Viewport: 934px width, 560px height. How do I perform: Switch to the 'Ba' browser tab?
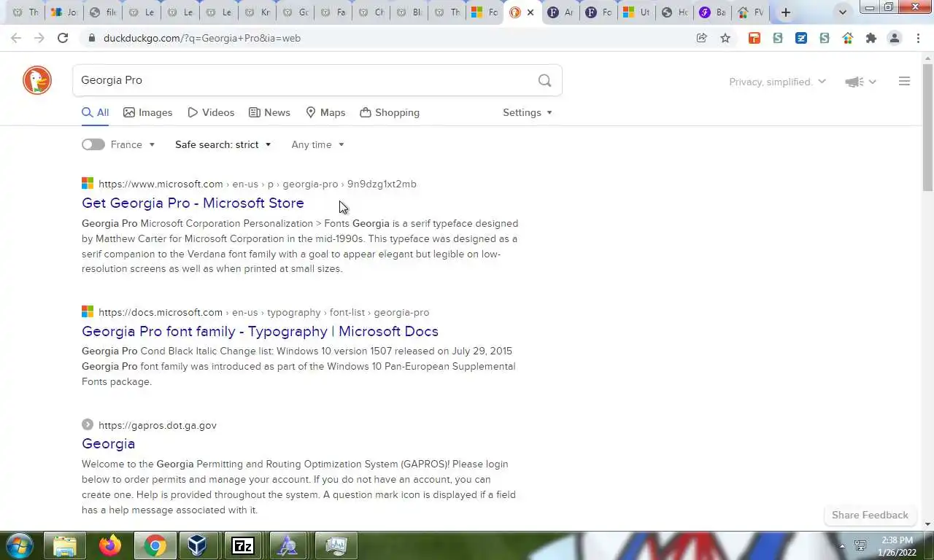click(x=711, y=12)
